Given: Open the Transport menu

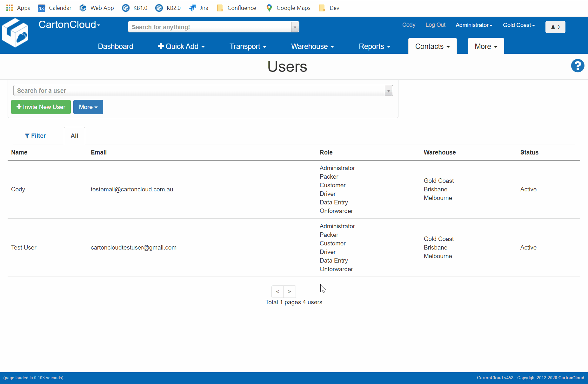Looking at the screenshot, I should (248, 46).
